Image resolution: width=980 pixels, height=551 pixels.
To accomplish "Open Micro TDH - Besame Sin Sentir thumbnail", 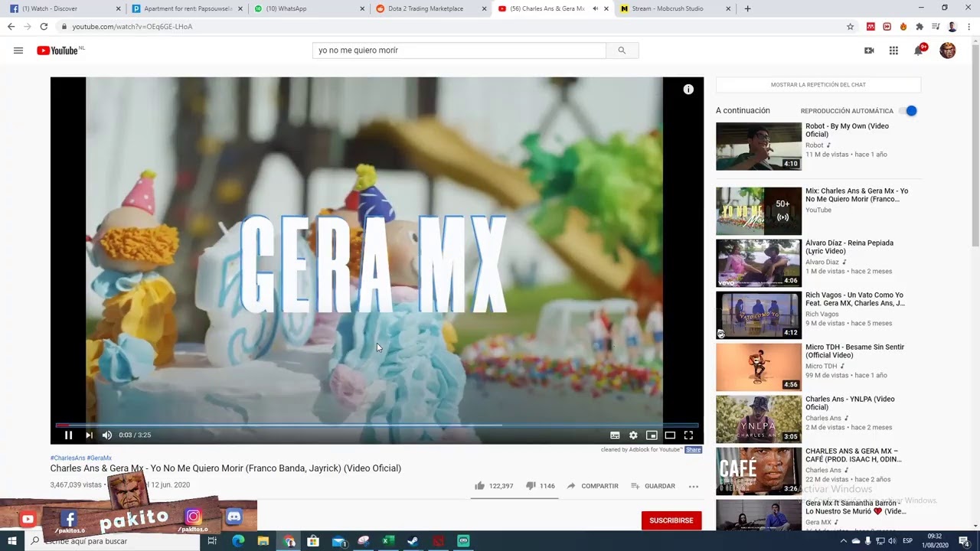I will [759, 367].
